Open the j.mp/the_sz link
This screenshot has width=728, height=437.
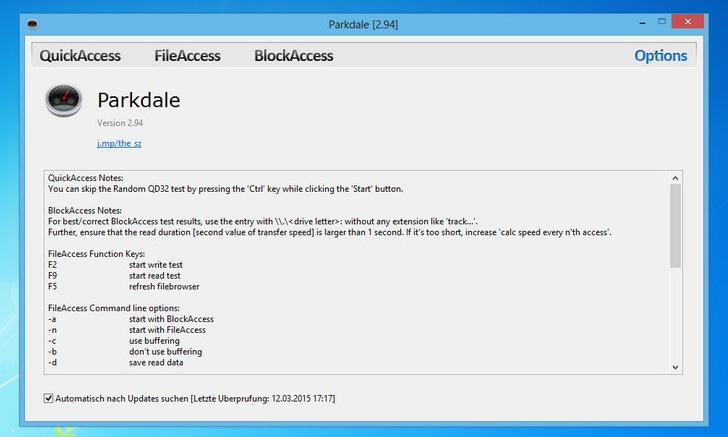pos(119,143)
